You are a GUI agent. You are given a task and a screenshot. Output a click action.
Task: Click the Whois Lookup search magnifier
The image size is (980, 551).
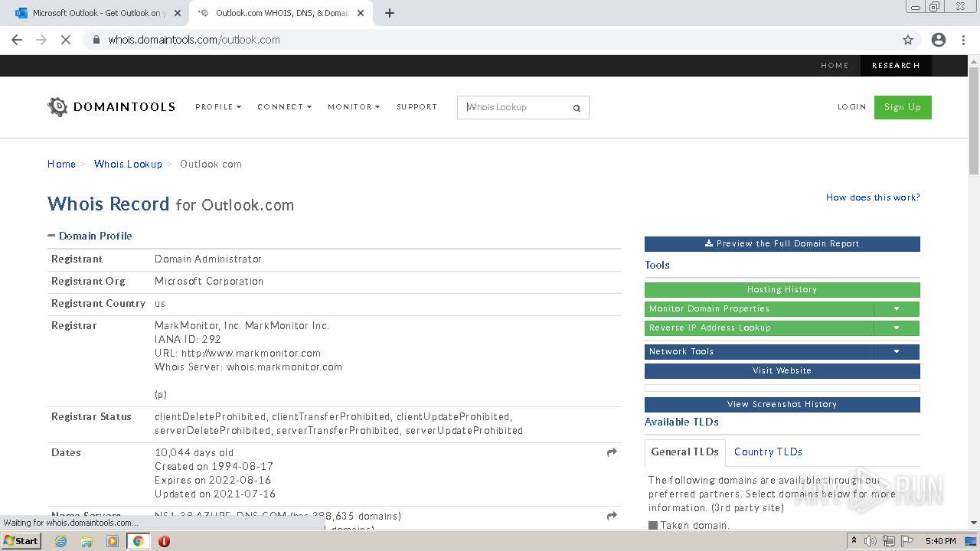pos(577,108)
